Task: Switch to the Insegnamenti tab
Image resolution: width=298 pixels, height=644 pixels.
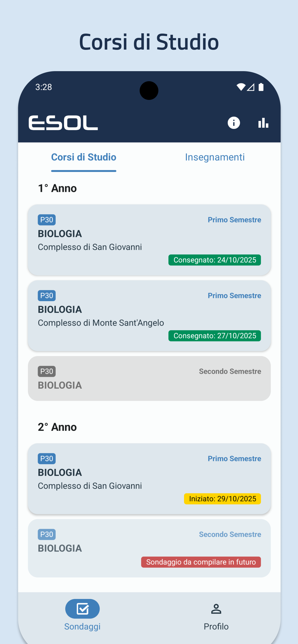Action: (215, 157)
